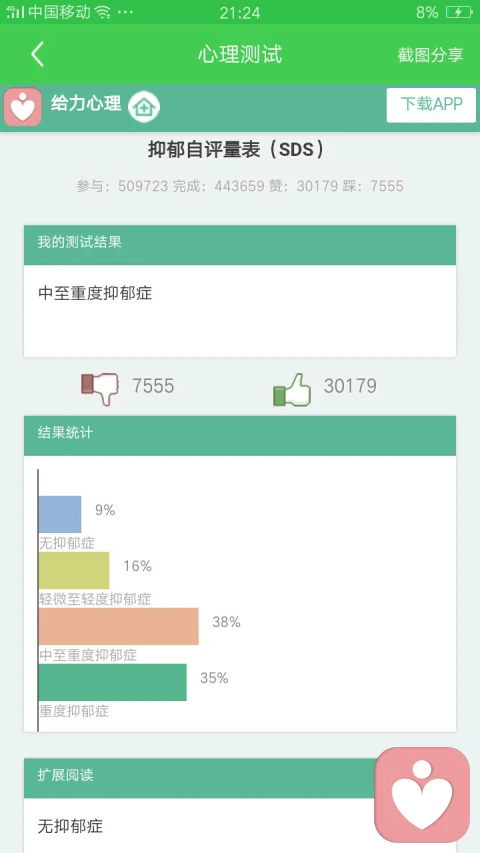
Task: Tap the 下载APP button
Action: [431, 104]
